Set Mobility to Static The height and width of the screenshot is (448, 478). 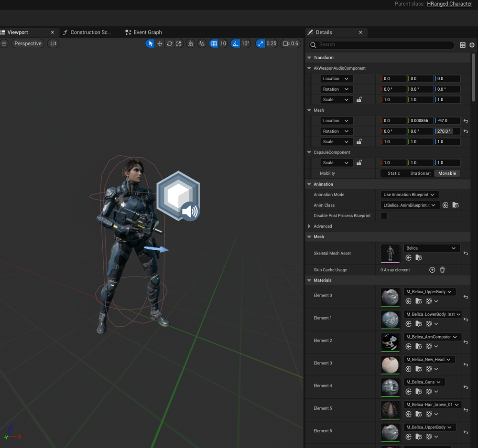pos(394,173)
